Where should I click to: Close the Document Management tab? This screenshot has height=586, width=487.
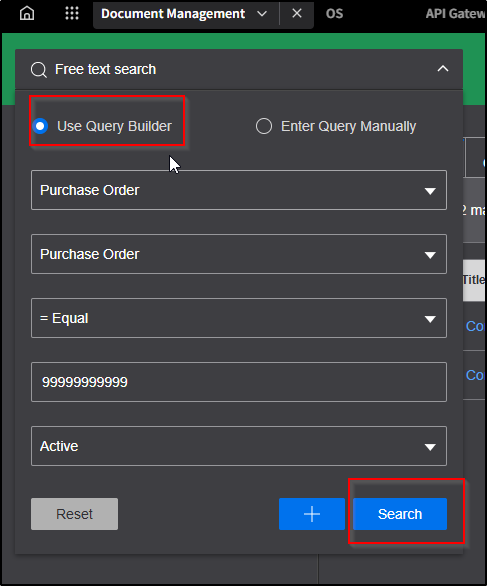click(297, 13)
